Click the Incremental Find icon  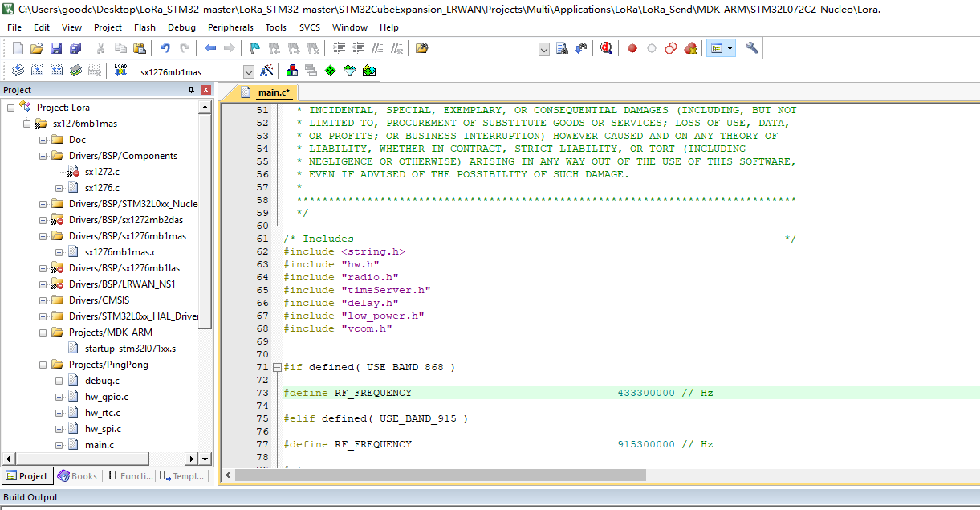(x=580, y=48)
